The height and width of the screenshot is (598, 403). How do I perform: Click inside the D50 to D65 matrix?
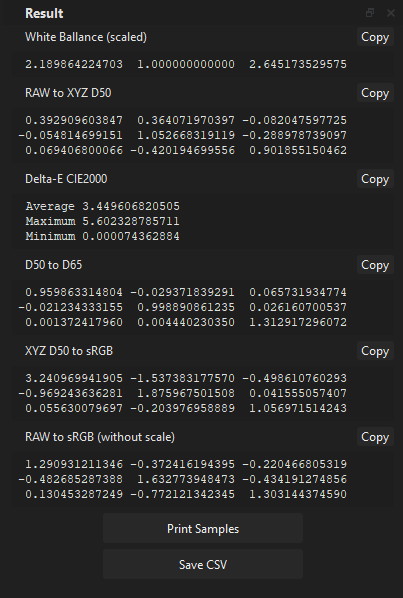tap(203, 307)
